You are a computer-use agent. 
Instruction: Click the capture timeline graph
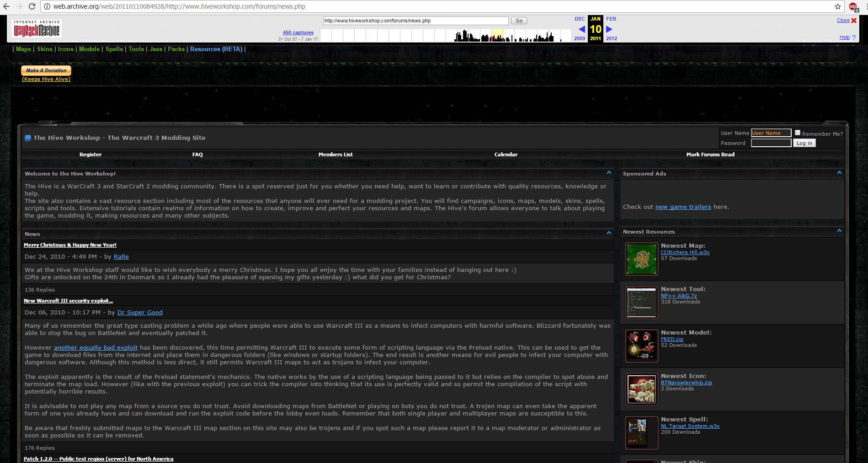pos(446,35)
